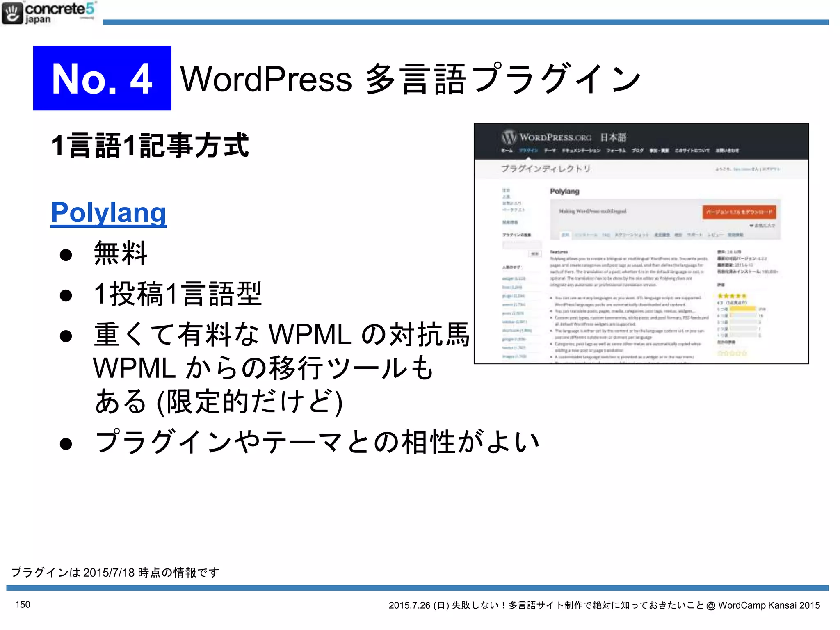Click the plugin search field in the screenshot sidebar
Image resolution: width=840 pixels, height=630 pixels.
(x=522, y=245)
